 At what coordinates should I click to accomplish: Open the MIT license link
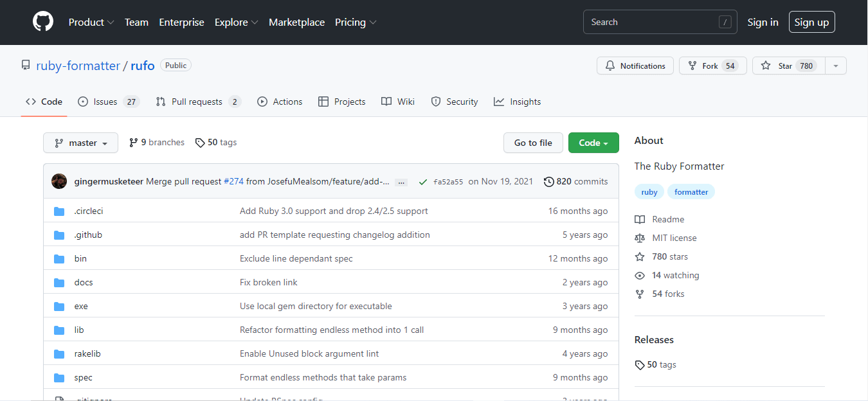coord(674,238)
